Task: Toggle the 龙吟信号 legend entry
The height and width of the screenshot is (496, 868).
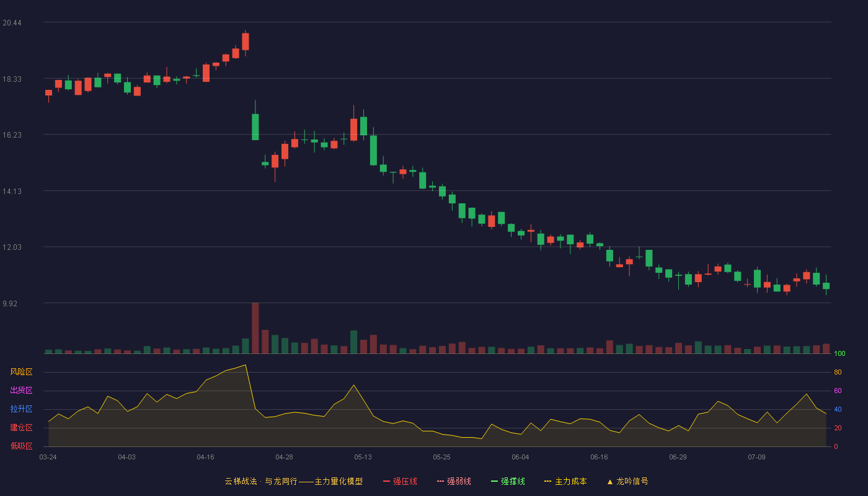Action: click(x=627, y=481)
